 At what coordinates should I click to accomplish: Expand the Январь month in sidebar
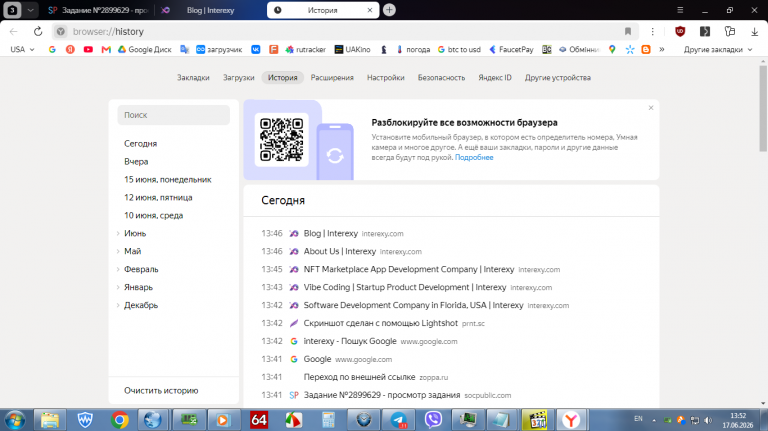[118, 287]
